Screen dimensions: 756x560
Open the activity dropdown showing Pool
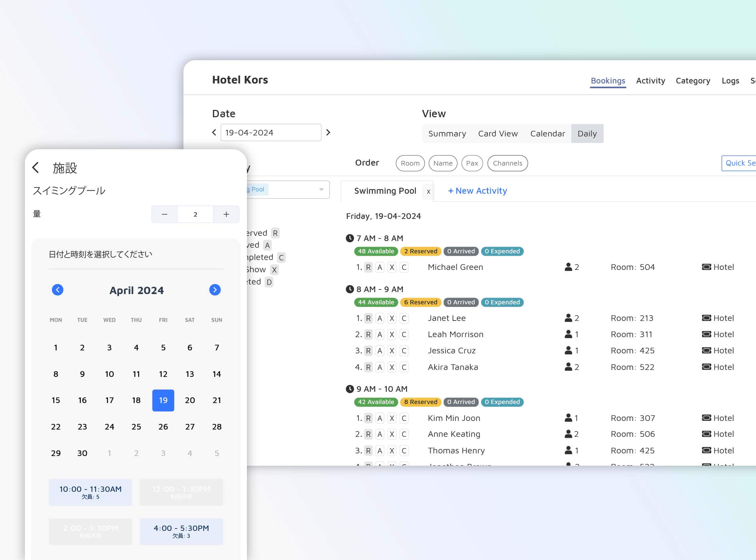pyautogui.click(x=288, y=189)
